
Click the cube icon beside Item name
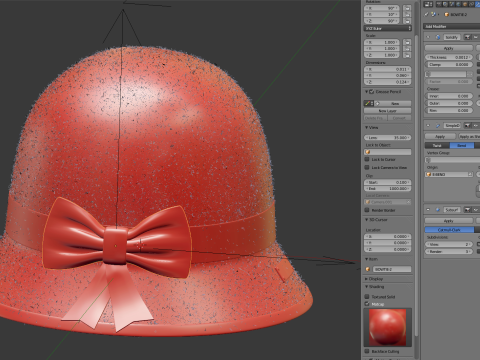[x=368, y=269]
